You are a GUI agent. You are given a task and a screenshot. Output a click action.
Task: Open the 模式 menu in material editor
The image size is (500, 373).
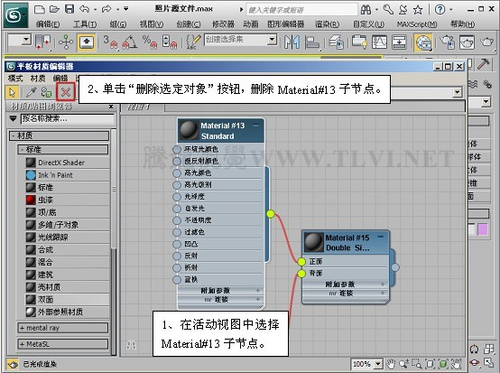click(15, 79)
